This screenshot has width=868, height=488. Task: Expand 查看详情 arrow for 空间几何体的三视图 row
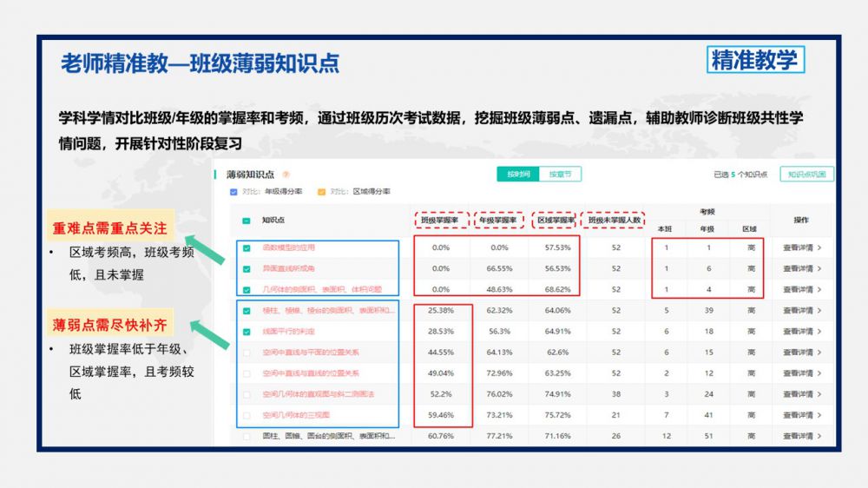coord(819,415)
